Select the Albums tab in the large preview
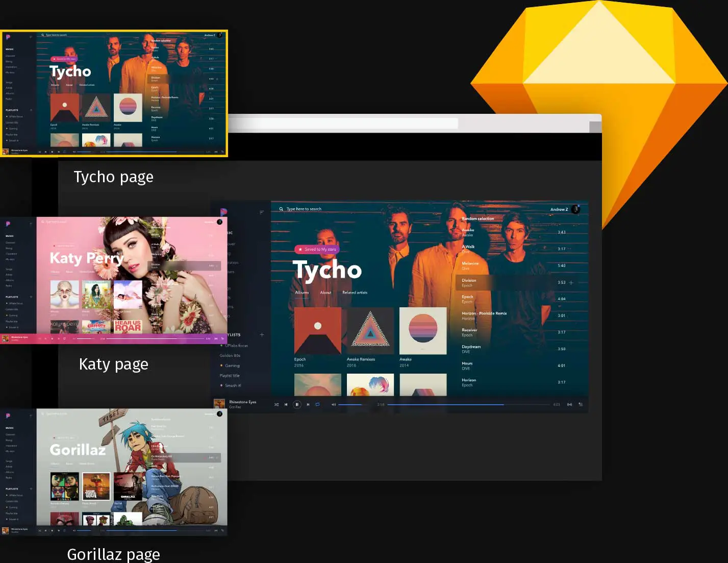Viewport: 728px width, 563px height. (x=302, y=292)
